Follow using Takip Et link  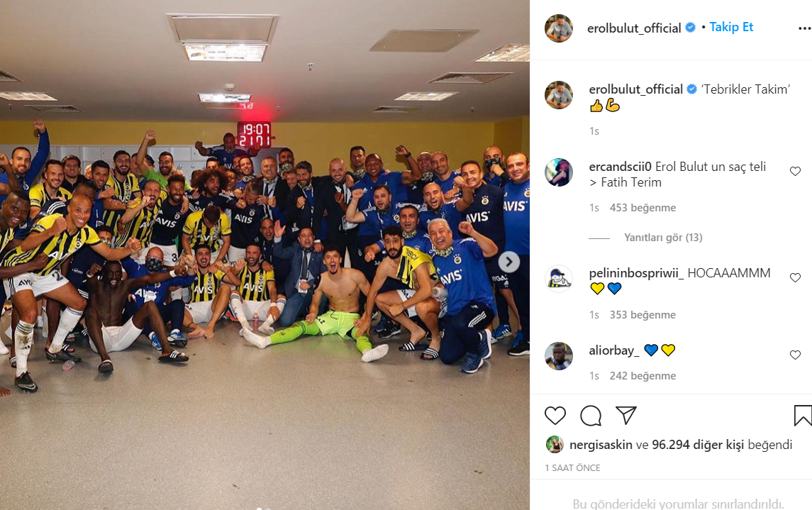731,27
